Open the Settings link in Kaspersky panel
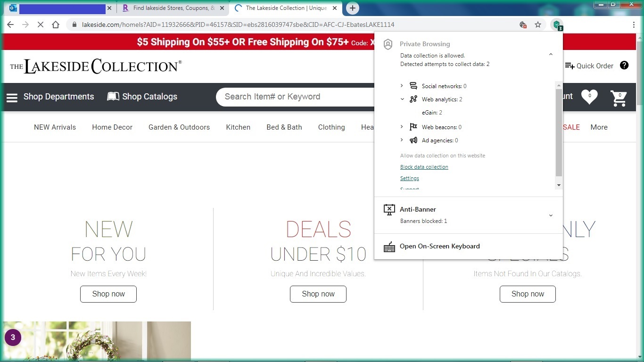This screenshot has width=644, height=362. click(410, 178)
